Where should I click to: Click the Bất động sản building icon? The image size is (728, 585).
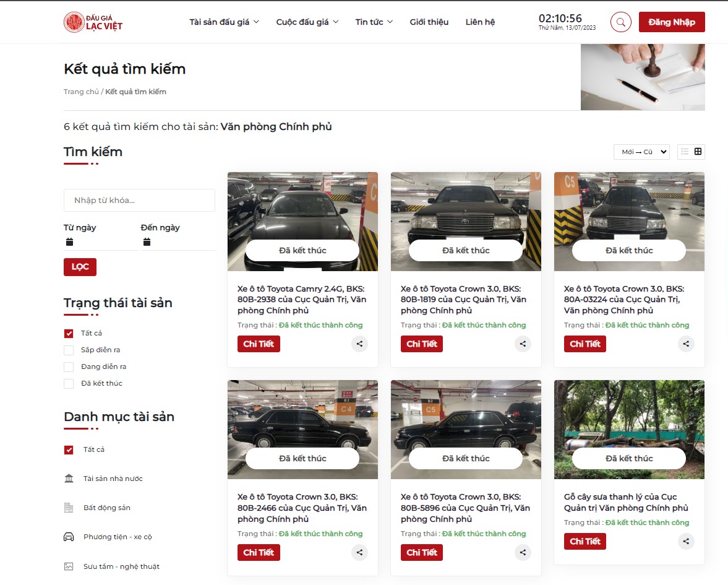[69, 508]
